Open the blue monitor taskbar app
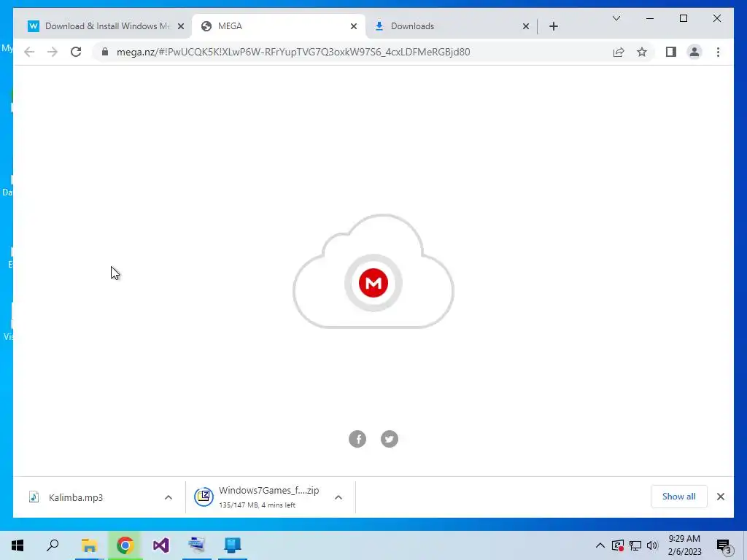Image resolution: width=747 pixels, height=560 pixels. click(233, 545)
